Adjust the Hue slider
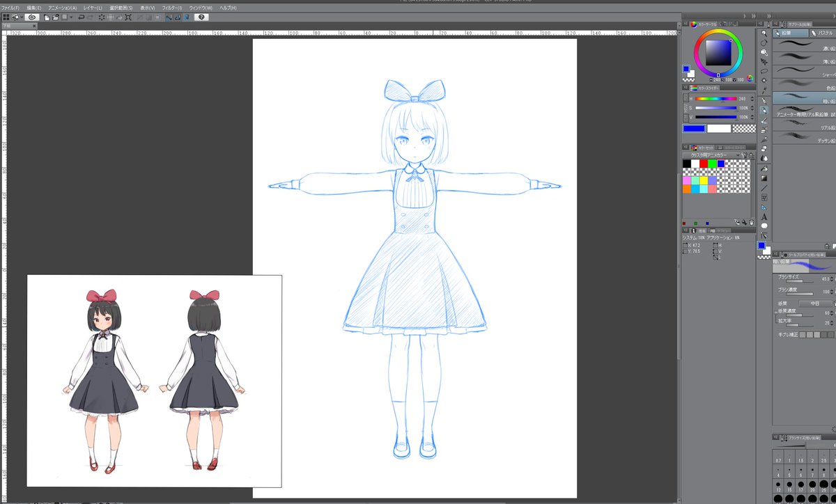The height and width of the screenshot is (504, 836). 716,98
